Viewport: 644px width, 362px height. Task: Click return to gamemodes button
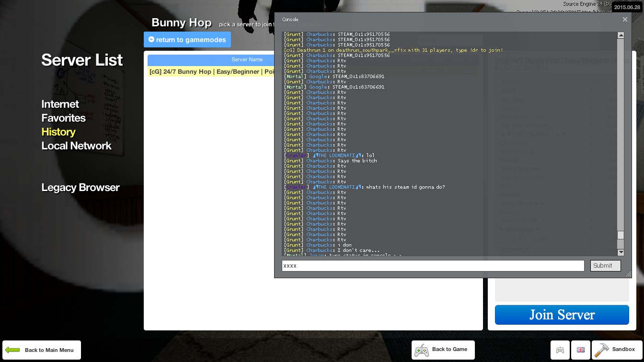(187, 40)
